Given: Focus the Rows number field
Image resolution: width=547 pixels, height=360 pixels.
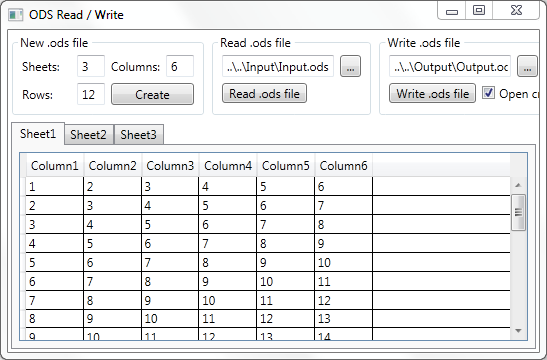Looking at the screenshot, I should tap(91, 94).
